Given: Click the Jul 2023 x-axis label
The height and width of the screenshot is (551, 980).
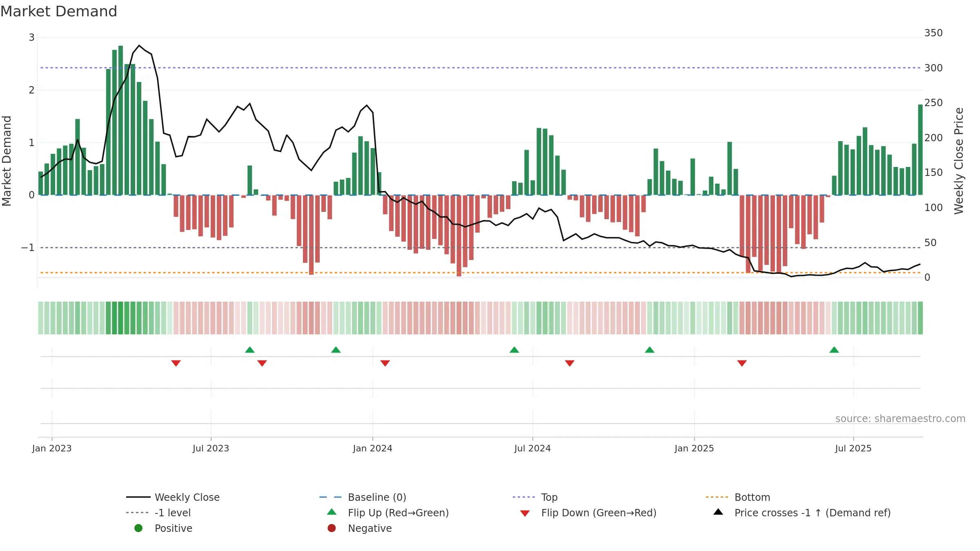Looking at the screenshot, I should tap(211, 448).
